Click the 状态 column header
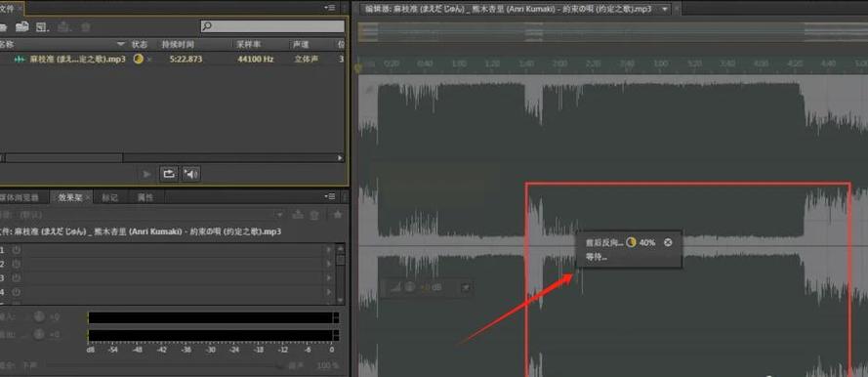 pos(139,44)
